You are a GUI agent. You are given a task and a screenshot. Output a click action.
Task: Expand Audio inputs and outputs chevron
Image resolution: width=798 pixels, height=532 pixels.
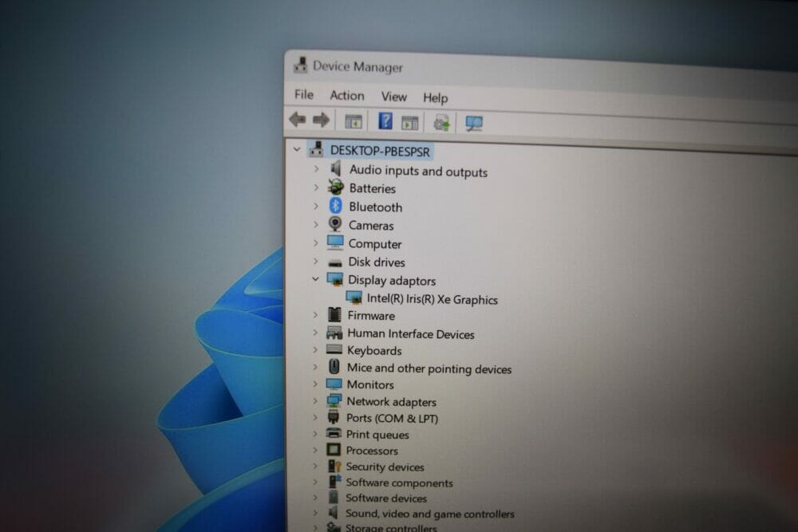tap(316, 168)
